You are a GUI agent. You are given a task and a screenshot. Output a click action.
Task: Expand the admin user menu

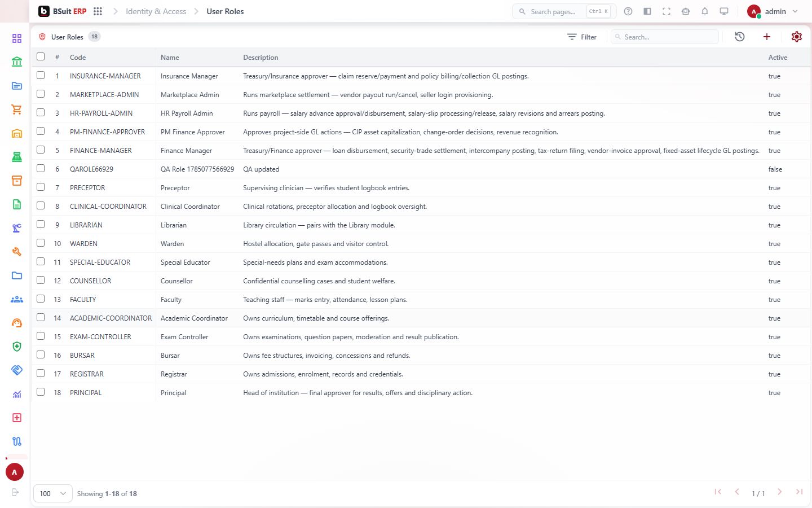tap(773, 11)
